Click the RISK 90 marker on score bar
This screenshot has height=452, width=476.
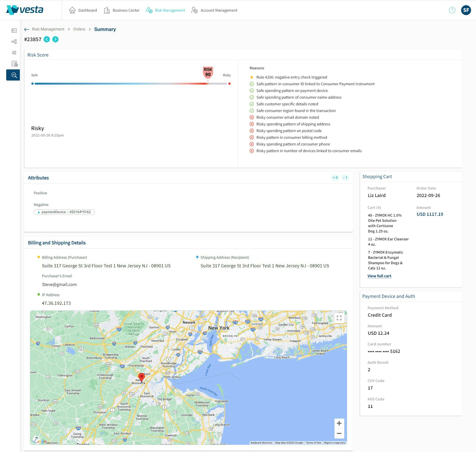coord(208,72)
